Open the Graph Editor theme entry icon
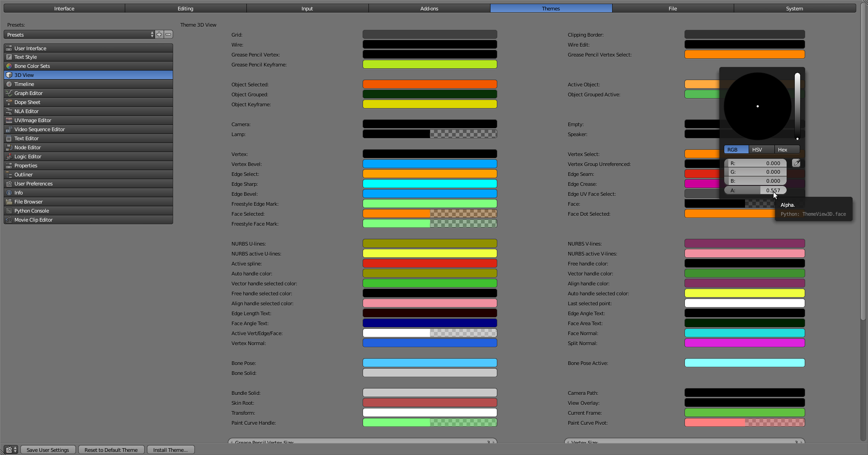 [9, 93]
